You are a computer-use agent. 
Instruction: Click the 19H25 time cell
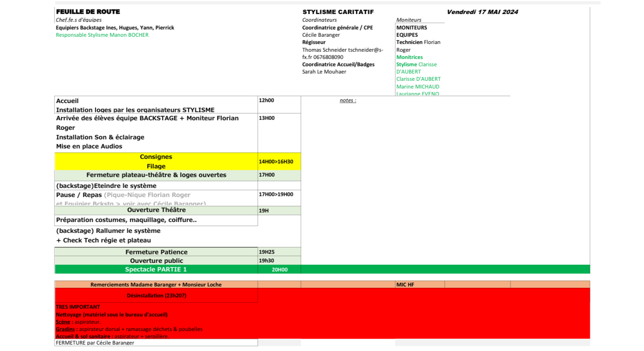pyautogui.click(x=267, y=252)
